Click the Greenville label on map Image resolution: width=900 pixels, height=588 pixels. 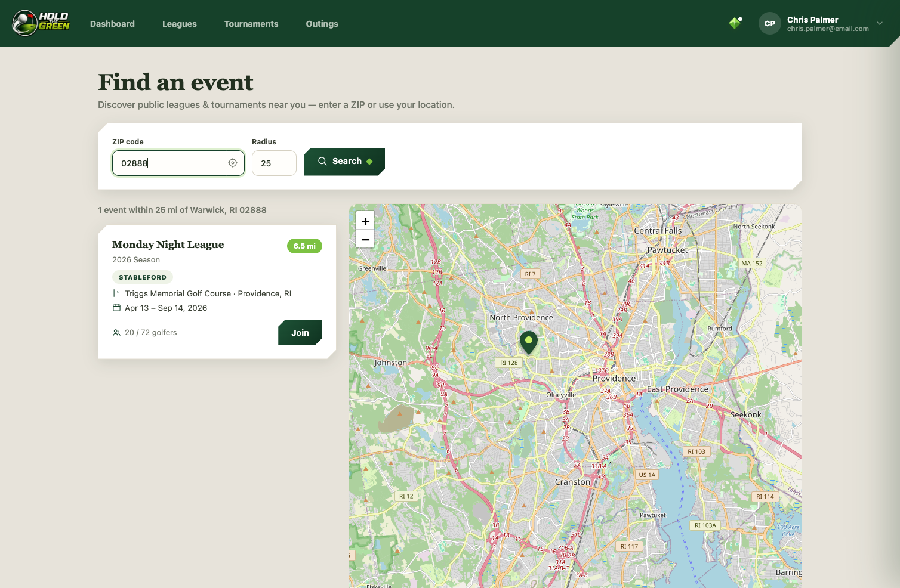click(x=372, y=268)
